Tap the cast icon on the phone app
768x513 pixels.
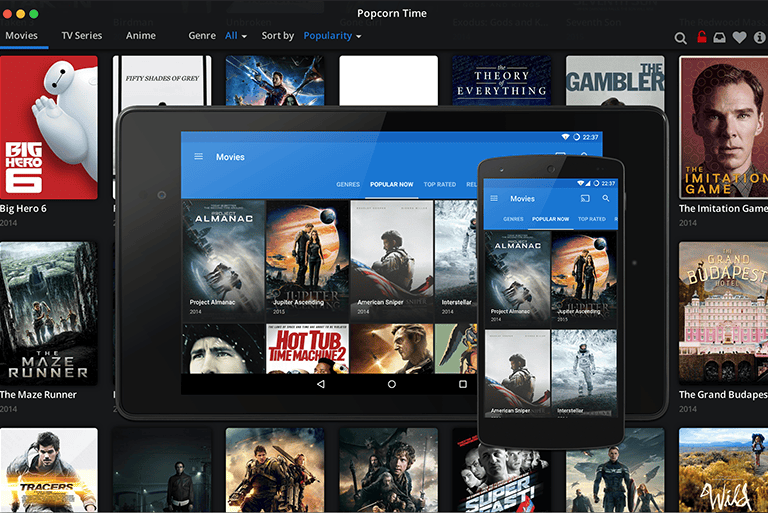585,198
